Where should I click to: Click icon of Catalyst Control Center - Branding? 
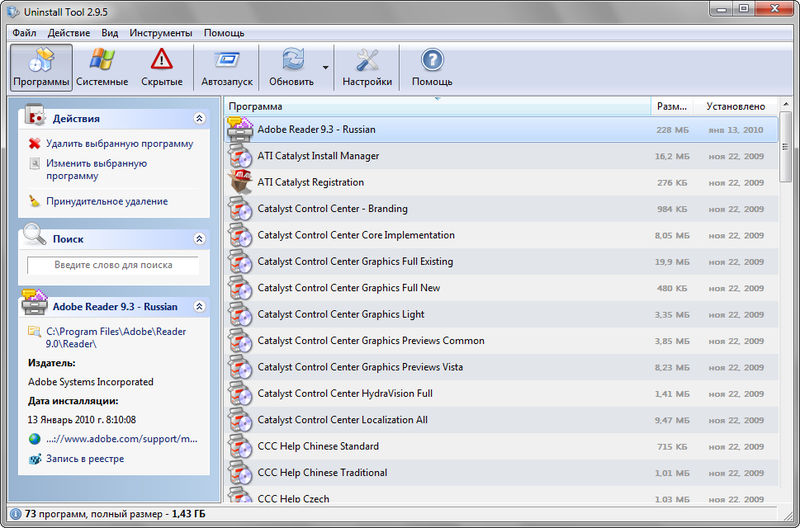click(x=240, y=209)
